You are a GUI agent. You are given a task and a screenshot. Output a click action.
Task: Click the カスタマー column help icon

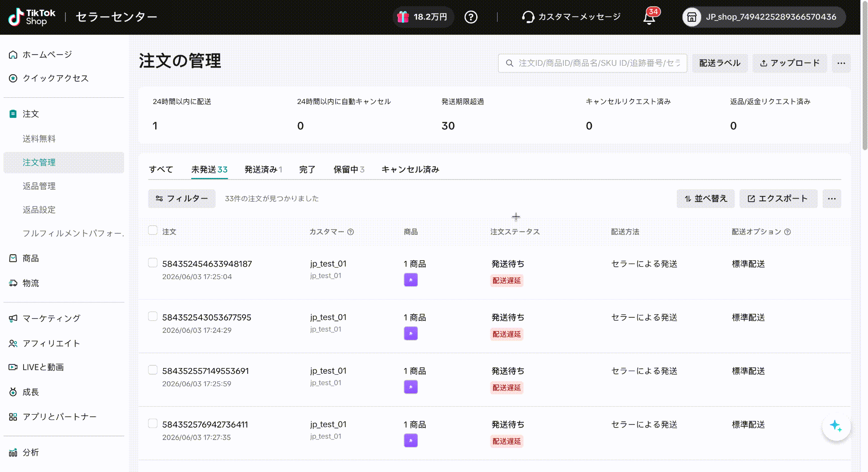pos(350,232)
